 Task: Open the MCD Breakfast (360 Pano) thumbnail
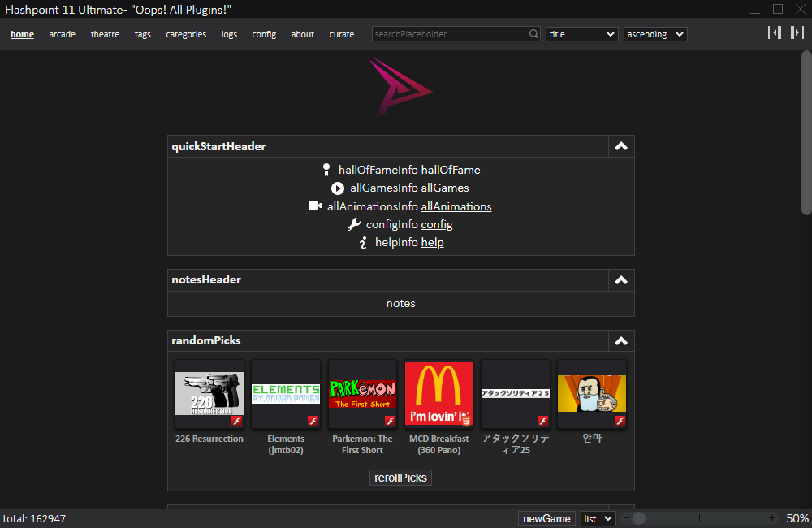[438, 393]
